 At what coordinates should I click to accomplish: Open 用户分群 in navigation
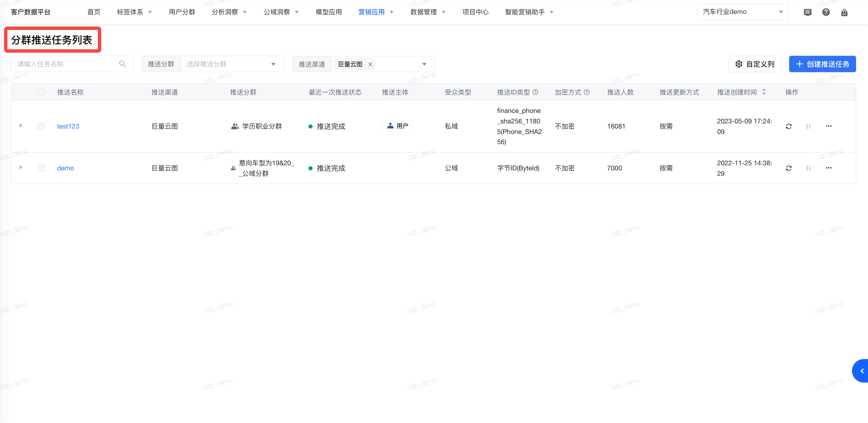tap(182, 12)
